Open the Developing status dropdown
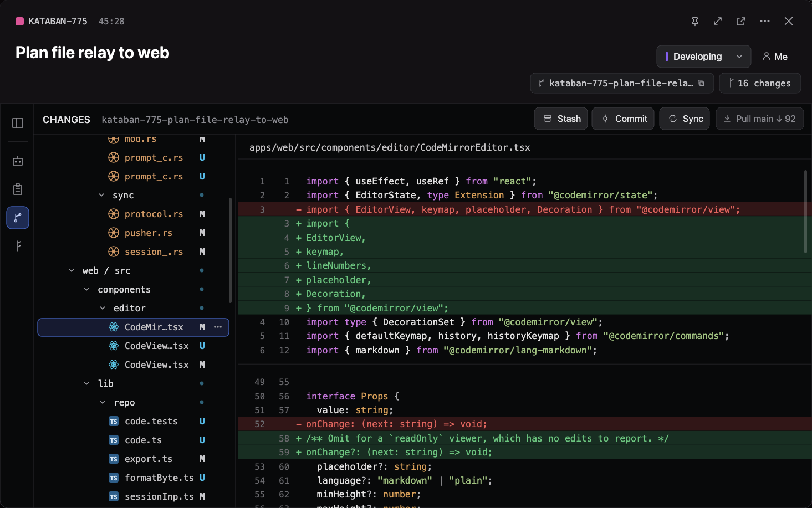Image resolution: width=812 pixels, height=508 pixels. tap(704, 57)
